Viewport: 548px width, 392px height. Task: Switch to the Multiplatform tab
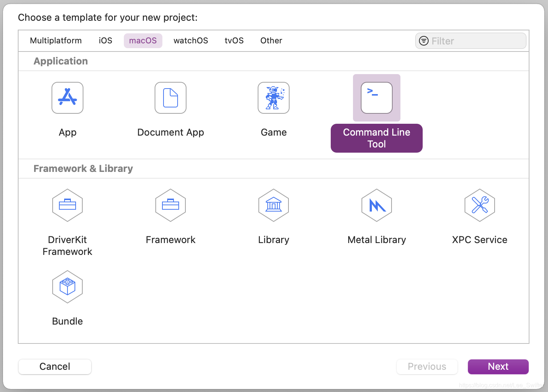click(x=56, y=41)
